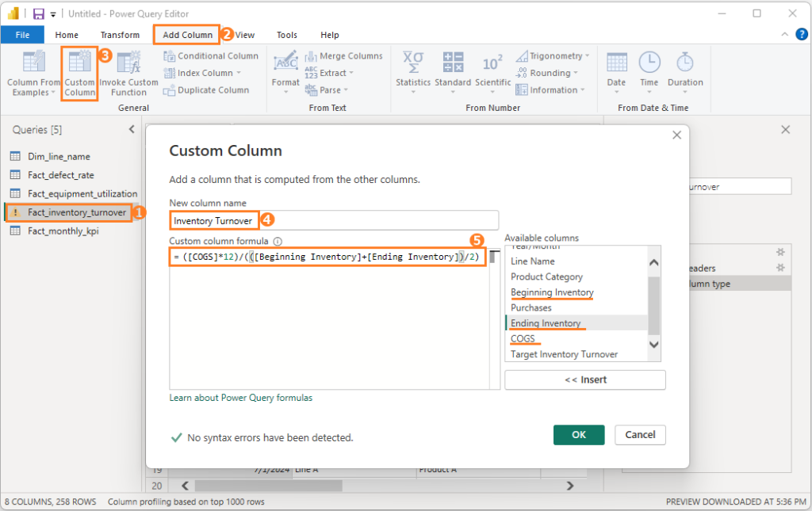Select the Add Column tab
This screenshot has height=511, width=812.
187,35
